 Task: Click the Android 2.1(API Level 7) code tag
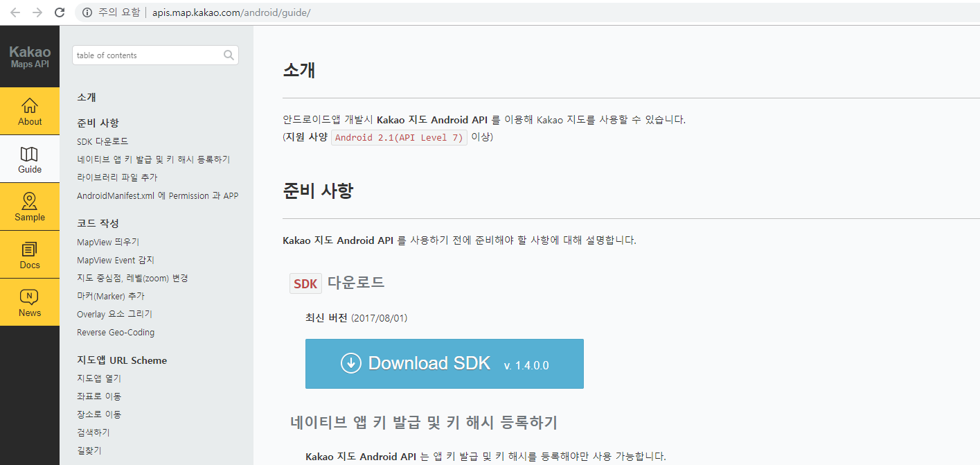click(399, 137)
